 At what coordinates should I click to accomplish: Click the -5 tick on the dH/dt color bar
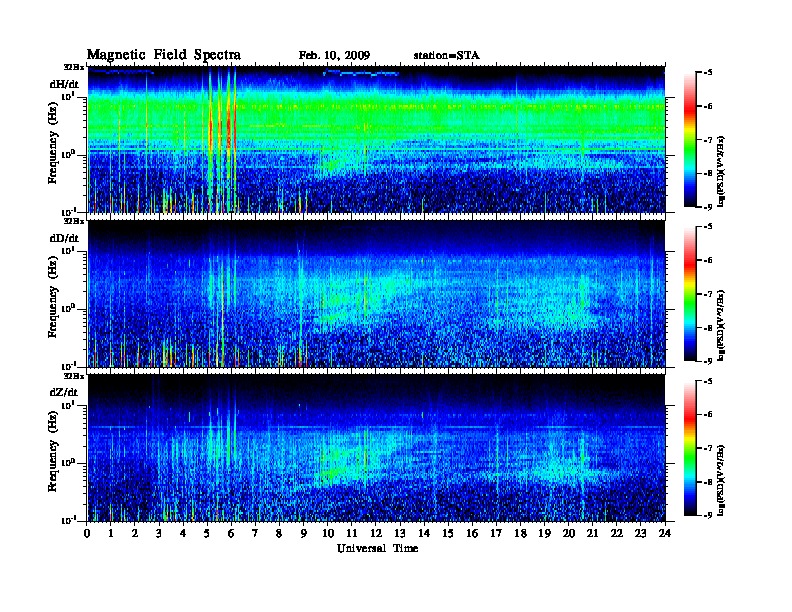(708, 72)
